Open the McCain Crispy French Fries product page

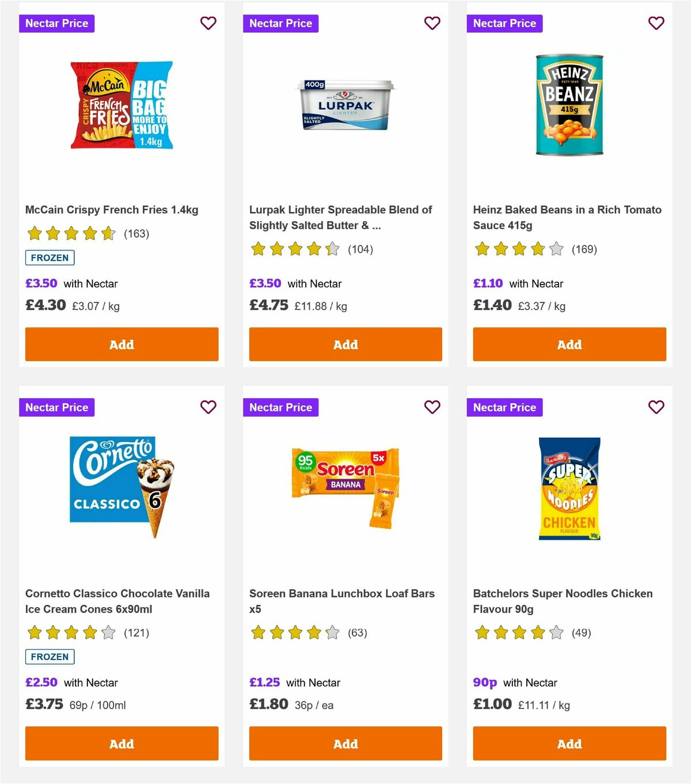[112, 210]
